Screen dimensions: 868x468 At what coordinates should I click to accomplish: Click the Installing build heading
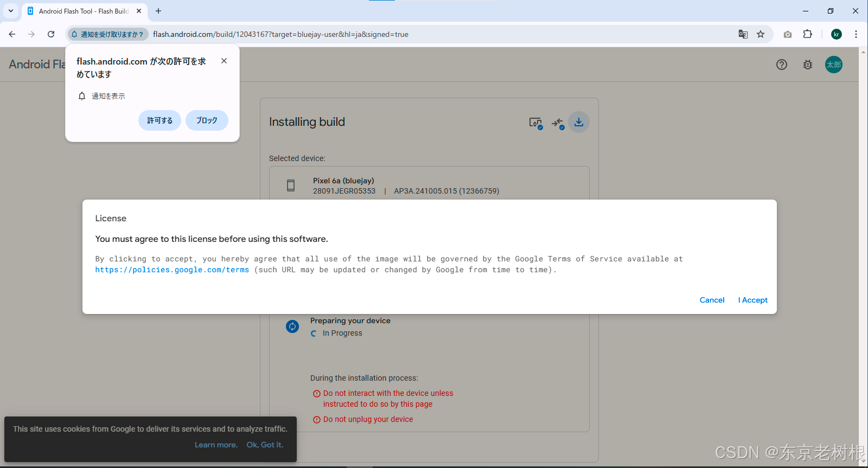(307, 122)
